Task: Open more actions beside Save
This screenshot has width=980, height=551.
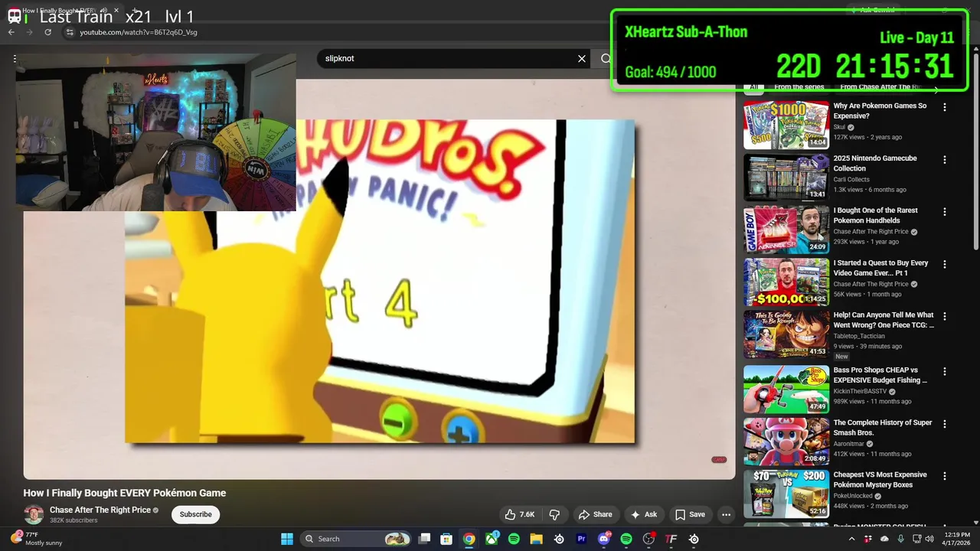Action: 726,514
